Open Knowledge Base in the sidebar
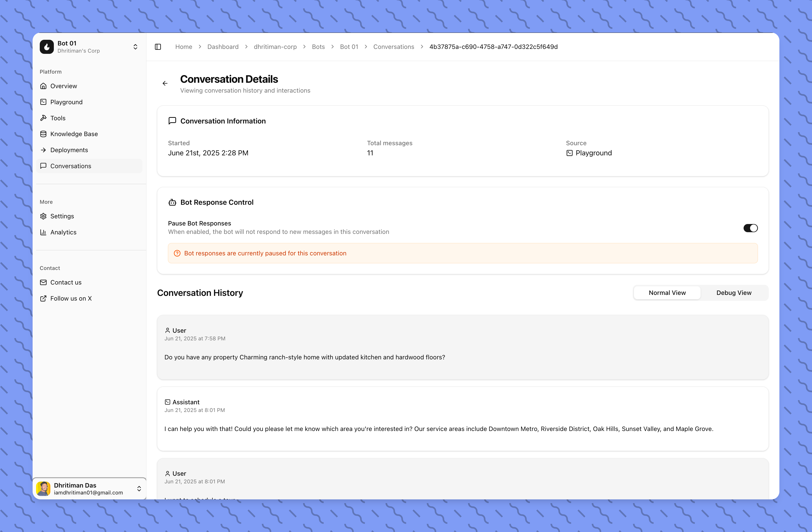This screenshot has width=812, height=532. pos(89,134)
